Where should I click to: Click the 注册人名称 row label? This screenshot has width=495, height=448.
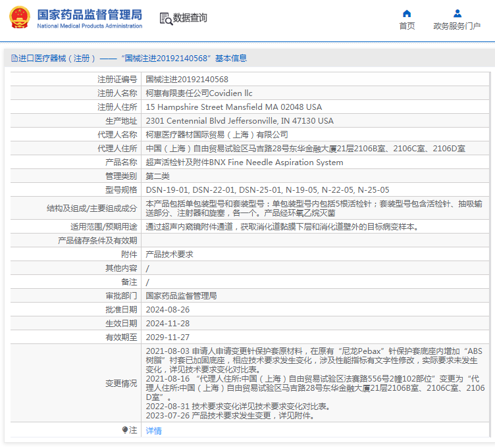(x=117, y=93)
